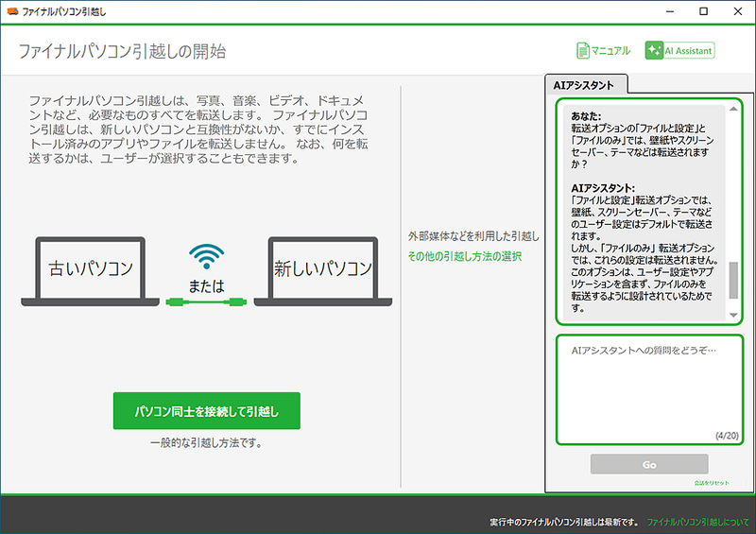The width and height of the screenshot is (756, 534).
Task: Click パソコン同士を接続して引越し button
Action: (206, 411)
